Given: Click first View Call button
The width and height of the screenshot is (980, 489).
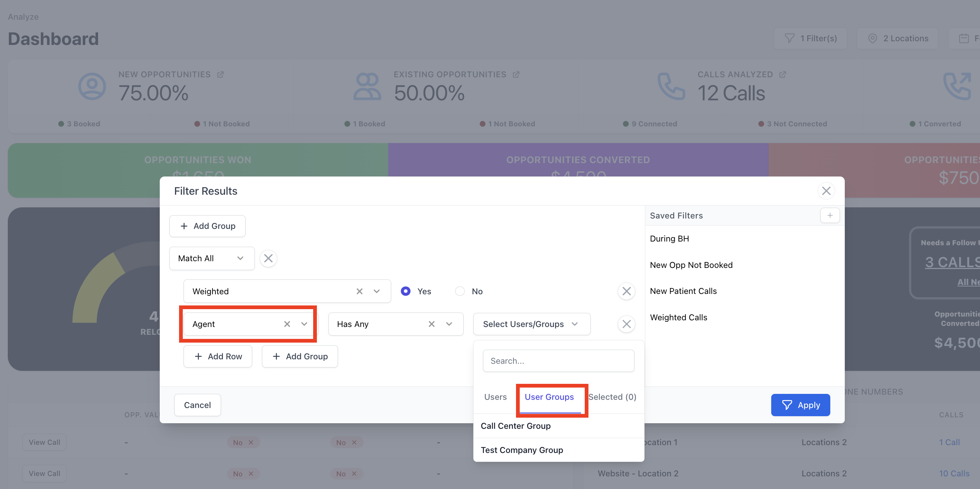Looking at the screenshot, I should 45,442.
